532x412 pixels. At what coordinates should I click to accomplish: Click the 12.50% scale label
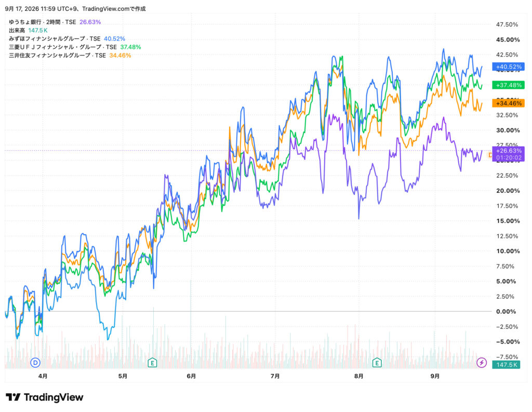[507, 236]
